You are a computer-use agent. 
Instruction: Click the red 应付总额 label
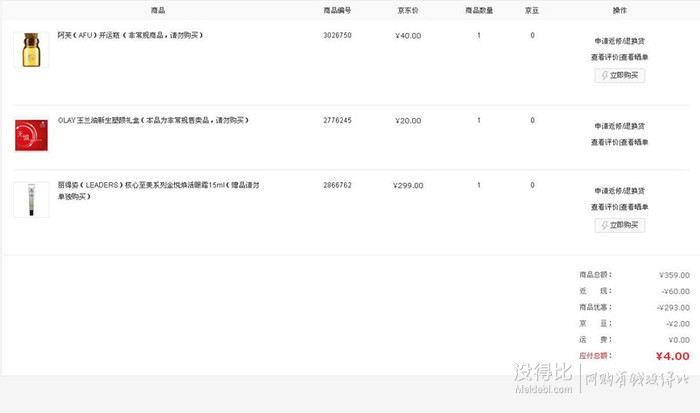point(595,356)
